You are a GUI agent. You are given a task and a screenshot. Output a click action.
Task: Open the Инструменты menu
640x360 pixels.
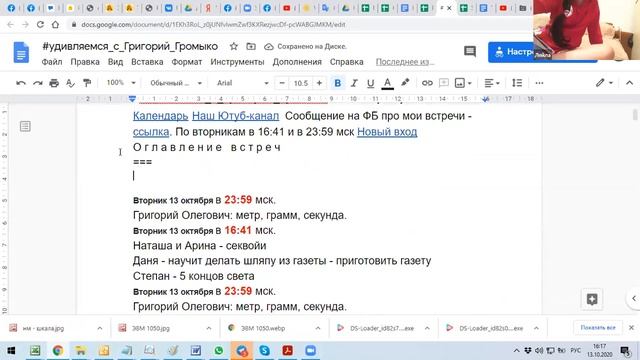[237, 62]
